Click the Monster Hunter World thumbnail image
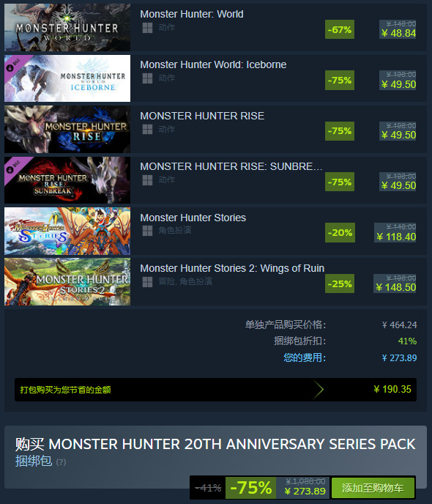 pyautogui.click(x=67, y=27)
